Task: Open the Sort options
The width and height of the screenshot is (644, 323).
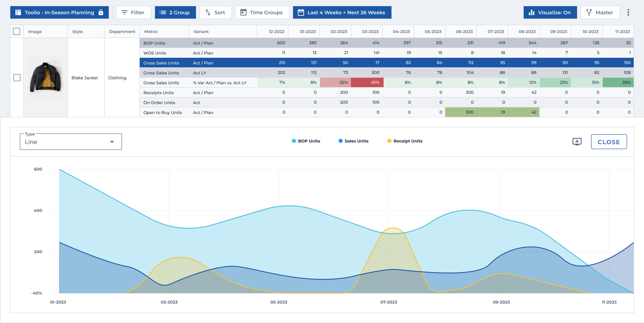Action: coord(215,12)
